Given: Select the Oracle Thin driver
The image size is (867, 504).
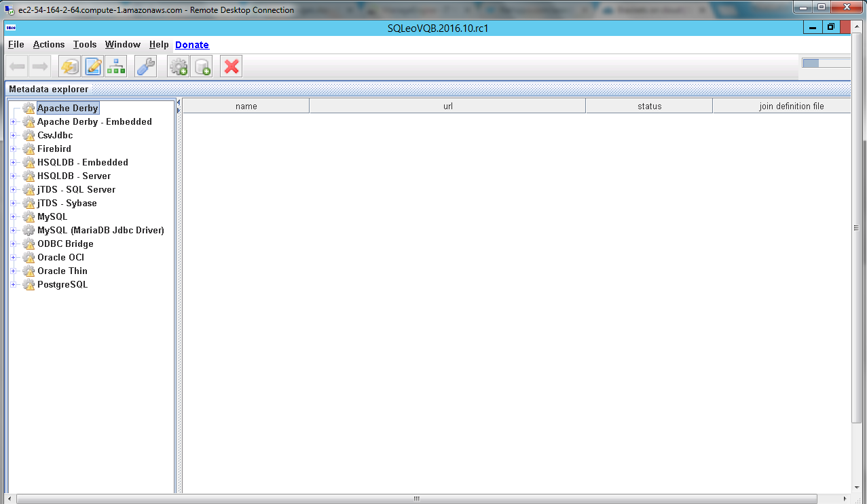Looking at the screenshot, I should point(62,271).
